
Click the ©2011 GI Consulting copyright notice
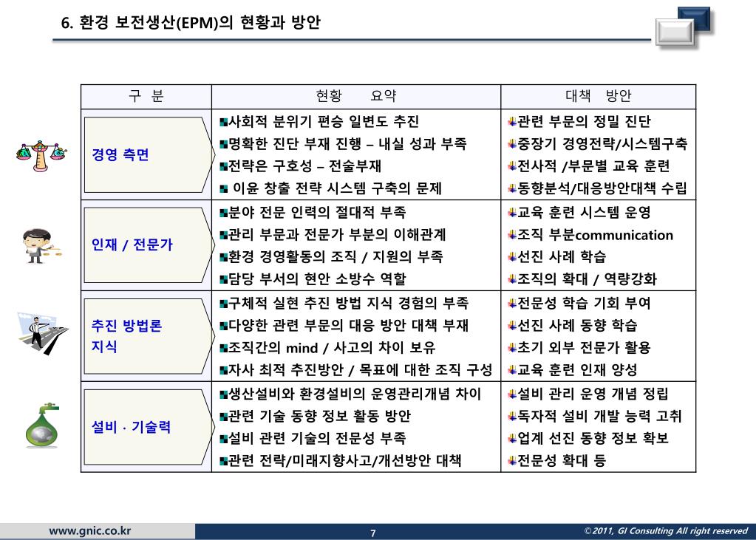pos(666,531)
